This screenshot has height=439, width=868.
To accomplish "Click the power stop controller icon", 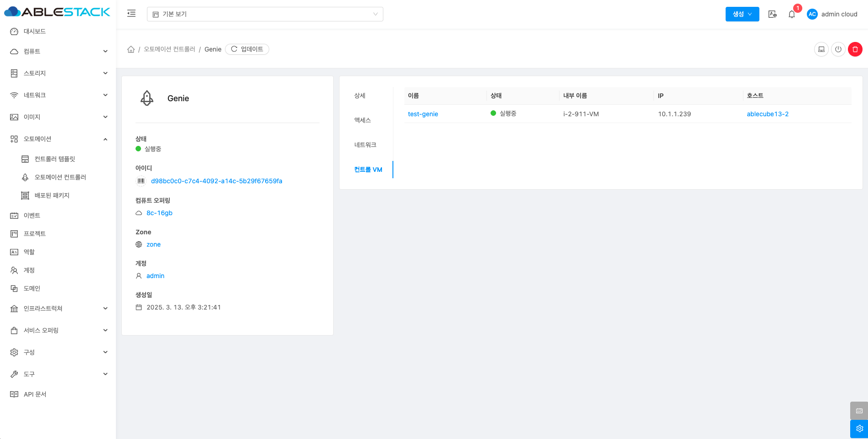I will [x=838, y=49].
